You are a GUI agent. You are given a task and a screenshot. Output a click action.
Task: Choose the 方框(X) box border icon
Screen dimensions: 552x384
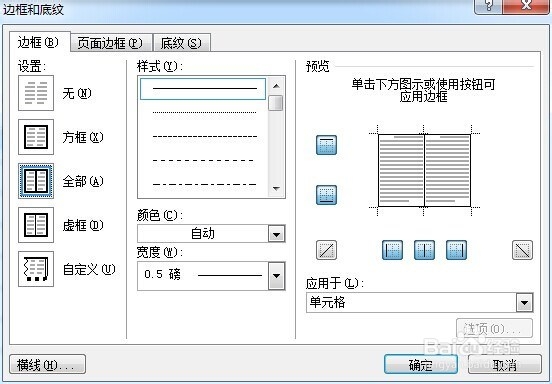(36, 137)
